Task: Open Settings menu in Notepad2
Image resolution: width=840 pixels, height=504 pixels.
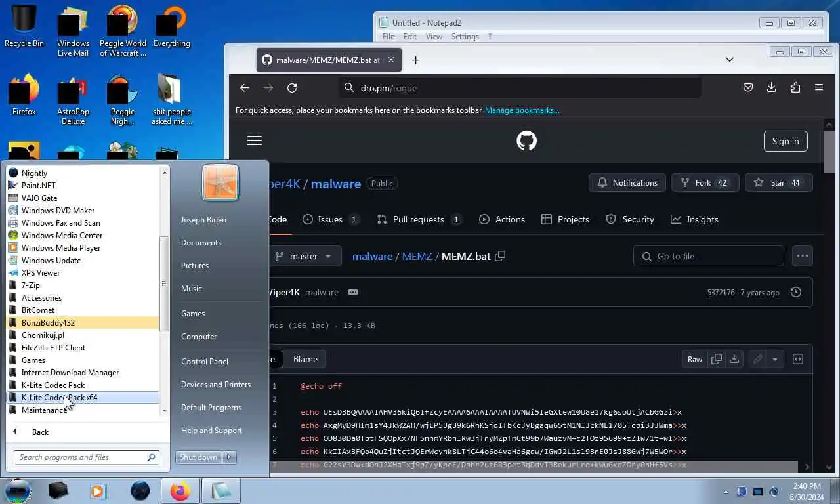Action: click(x=465, y=37)
